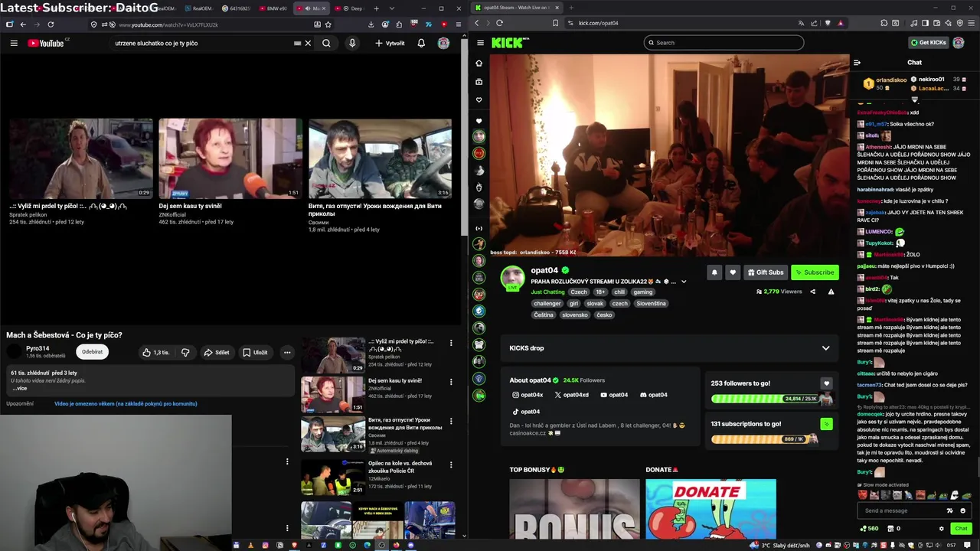Report the stream with the warning triangle
Screen dimensions: 980x551
point(831,292)
